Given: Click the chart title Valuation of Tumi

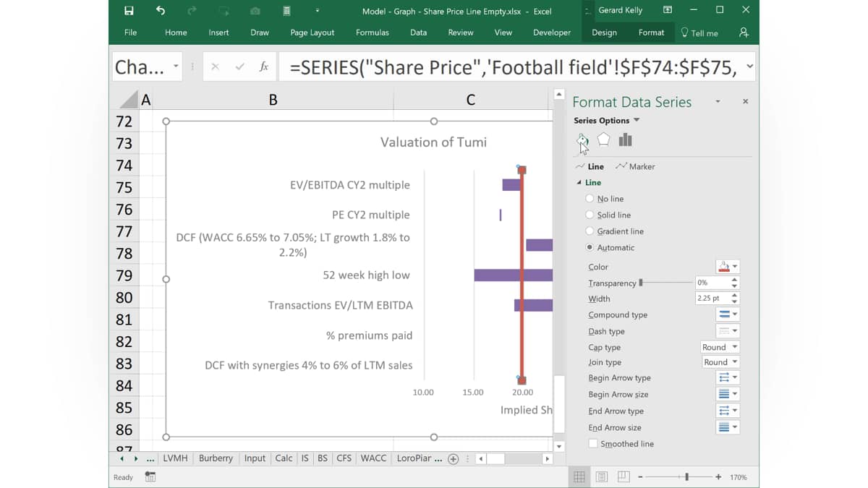Looking at the screenshot, I should pyautogui.click(x=433, y=142).
